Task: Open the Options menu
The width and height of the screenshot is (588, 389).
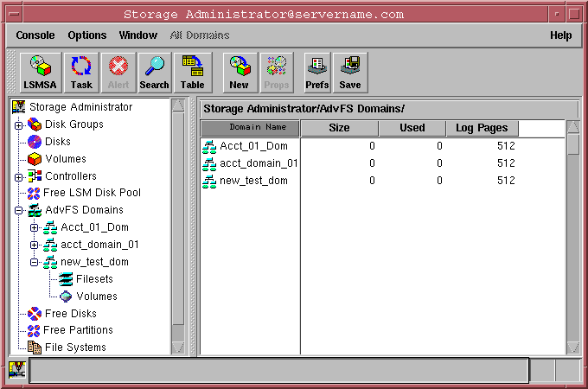Action: (87, 35)
